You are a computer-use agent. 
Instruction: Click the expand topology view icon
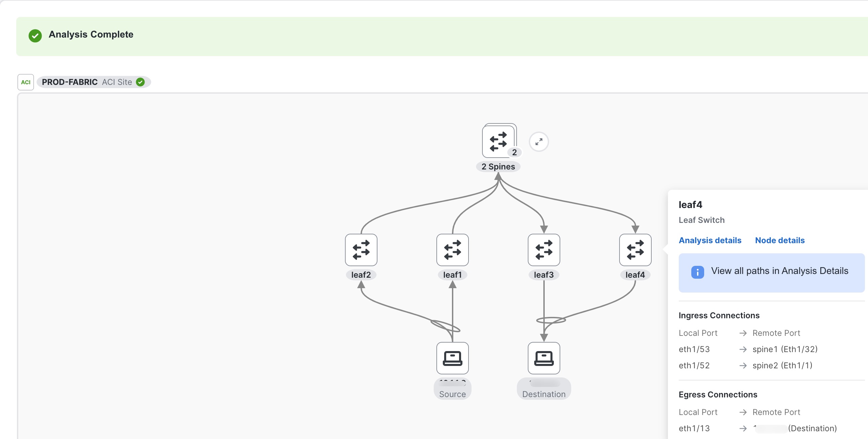(538, 142)
